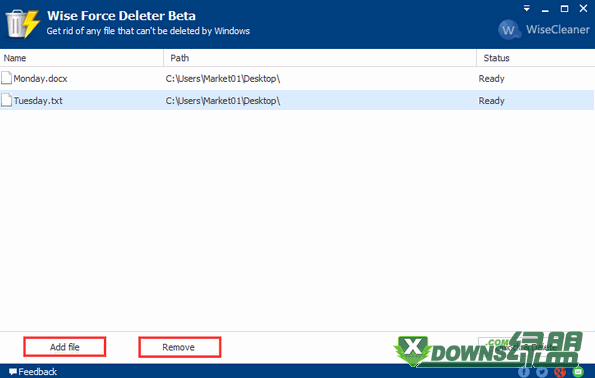Screen dimensions: 595x378
Task: Click the file icon beside Monday.docx
Action: point(6,78)
